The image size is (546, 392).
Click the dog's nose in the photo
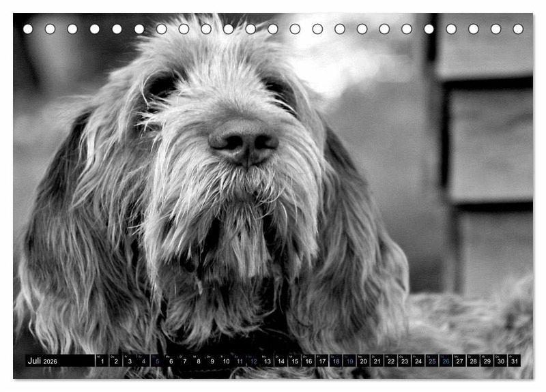243,142
